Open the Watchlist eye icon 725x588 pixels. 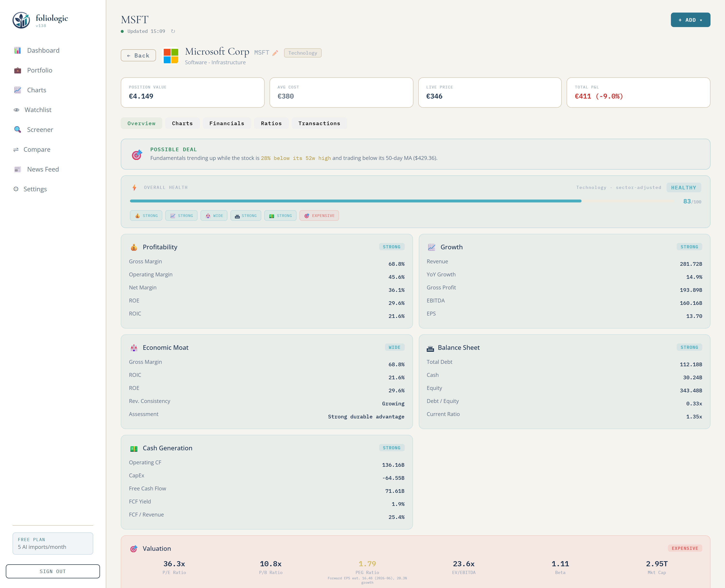coord(16,110)
